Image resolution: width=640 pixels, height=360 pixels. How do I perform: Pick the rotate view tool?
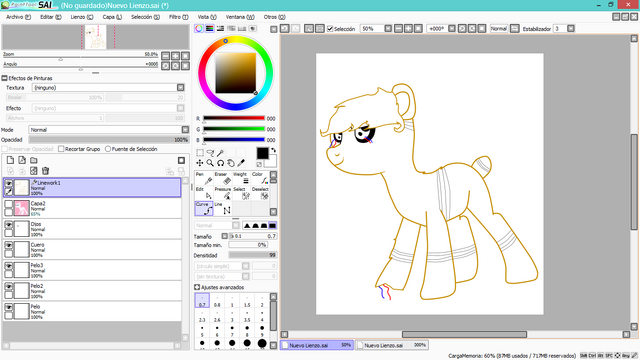(220, 163)
